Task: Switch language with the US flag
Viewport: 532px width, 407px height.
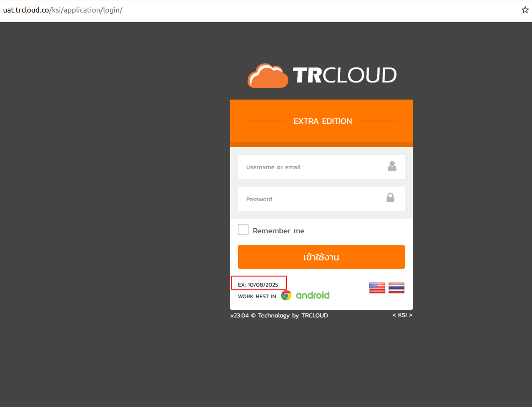Action: point(377,288)
